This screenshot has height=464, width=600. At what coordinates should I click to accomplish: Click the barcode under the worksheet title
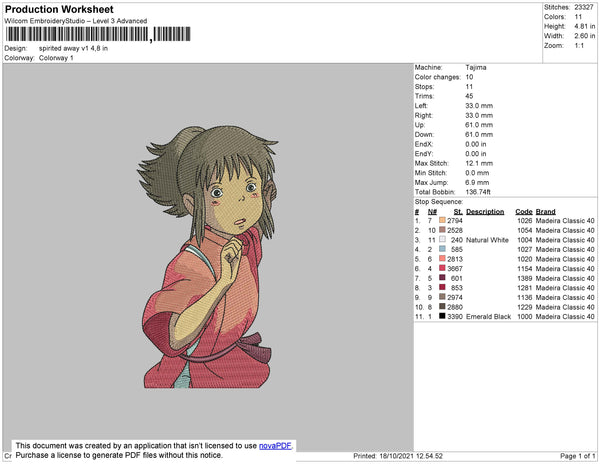pos(98,34)
